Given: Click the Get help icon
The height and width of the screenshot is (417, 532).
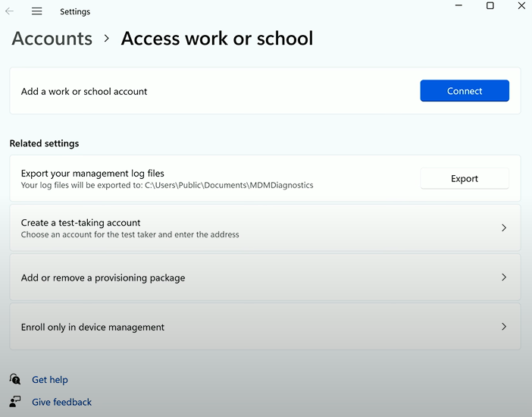Looking at the screenshot, I should (x=15, y=379).
